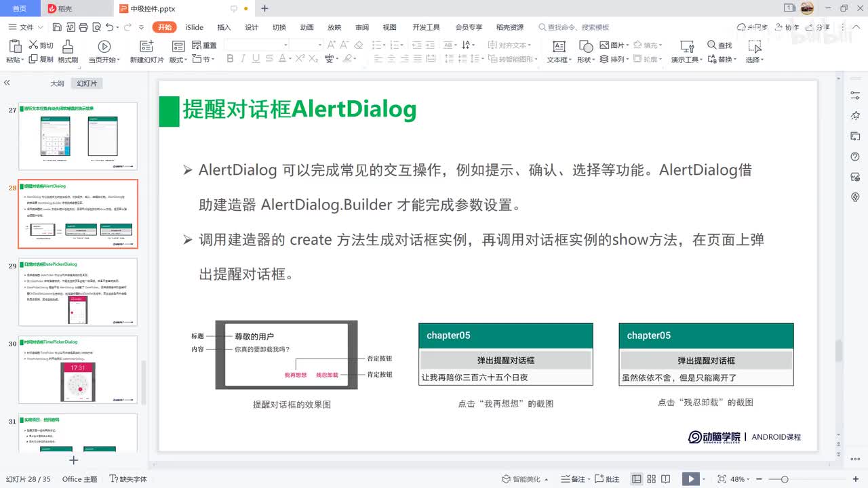
Task: Select the Text Box (文本框) tool
Action: (x=559, y=45)
